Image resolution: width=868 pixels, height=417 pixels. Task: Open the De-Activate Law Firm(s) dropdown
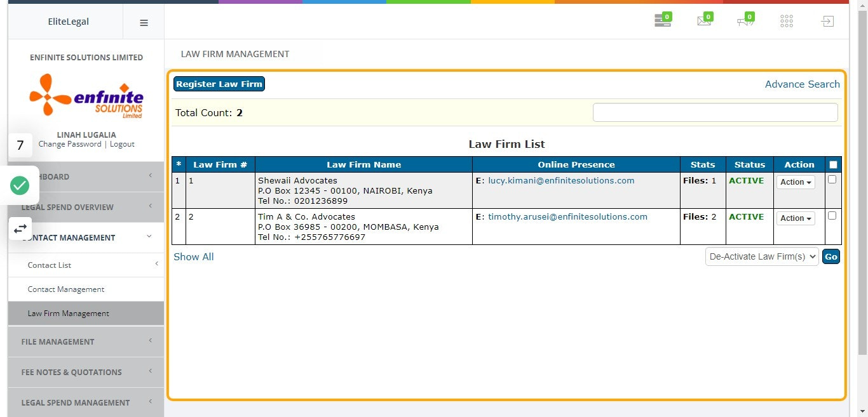(762, 256)
